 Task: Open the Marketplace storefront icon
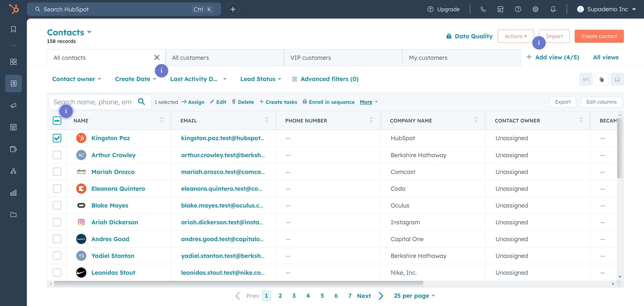tap(500, 9)
